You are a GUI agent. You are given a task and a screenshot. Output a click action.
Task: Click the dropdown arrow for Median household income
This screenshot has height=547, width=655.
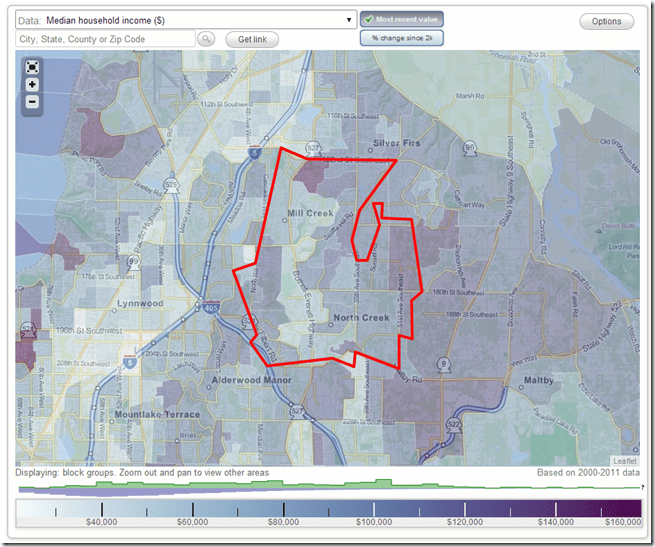point(349,19)
